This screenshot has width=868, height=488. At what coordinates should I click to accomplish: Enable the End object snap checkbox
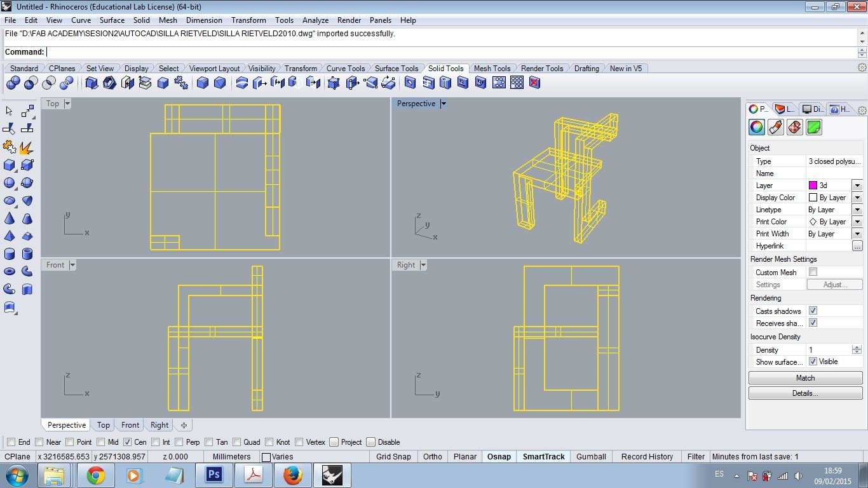[11, 442]
